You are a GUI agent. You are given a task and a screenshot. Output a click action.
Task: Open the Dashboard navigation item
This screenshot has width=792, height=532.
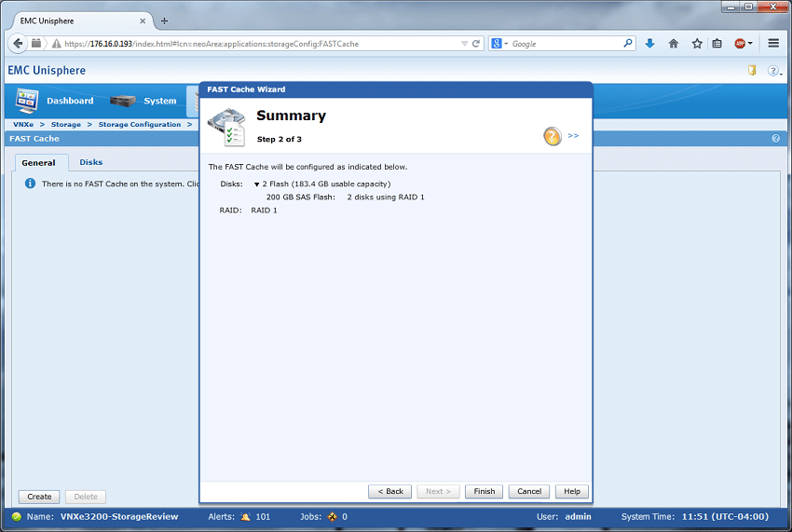(70, 101)
